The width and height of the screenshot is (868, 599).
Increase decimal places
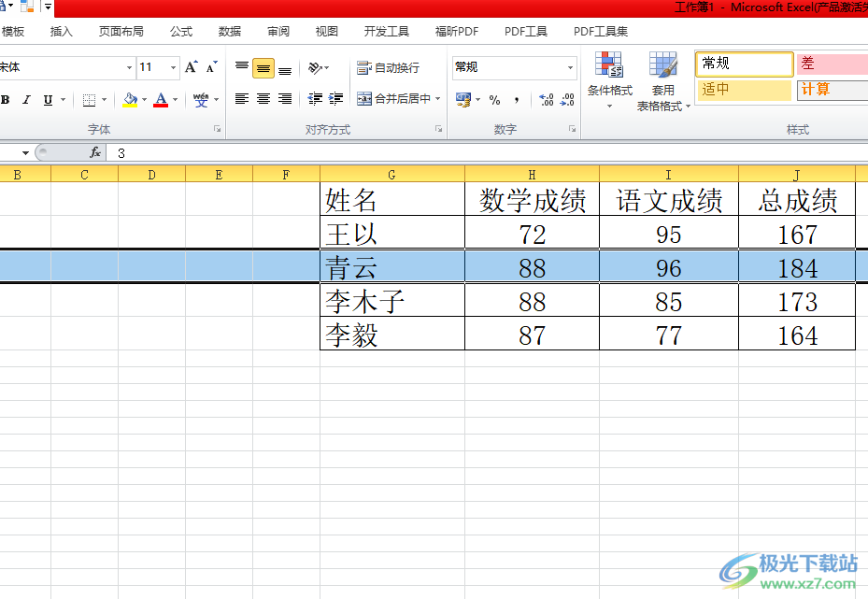(x=547, y=100)
